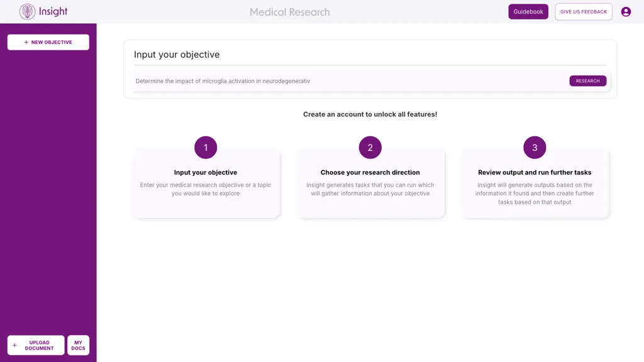Screen dimensions: 644x362
Task: Click the objective text input field
Action: click(314, 80)
